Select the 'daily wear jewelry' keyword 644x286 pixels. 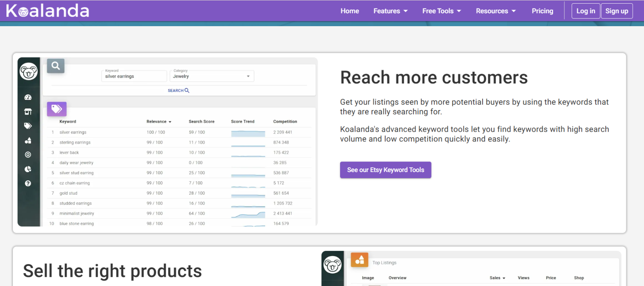[76, 163]
